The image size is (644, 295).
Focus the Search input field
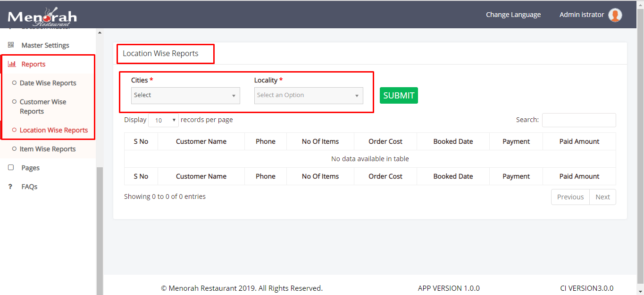(x=579, y=120)
